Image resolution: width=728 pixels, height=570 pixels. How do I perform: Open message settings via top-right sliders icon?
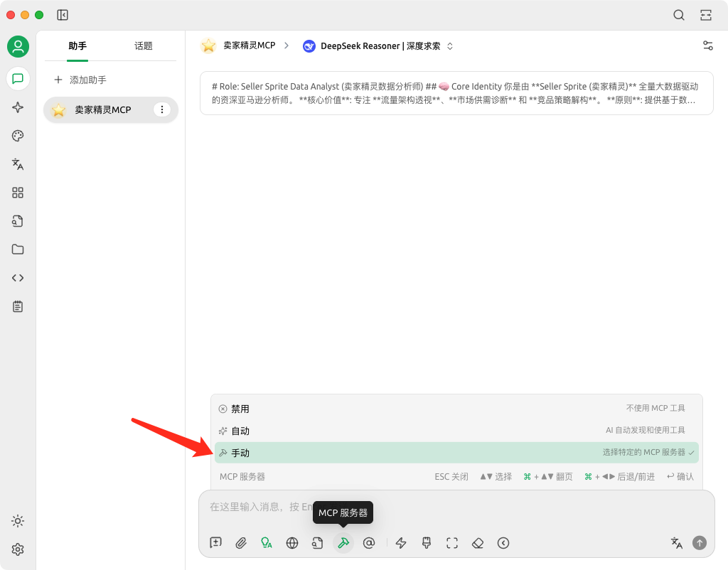click(707, 45)
